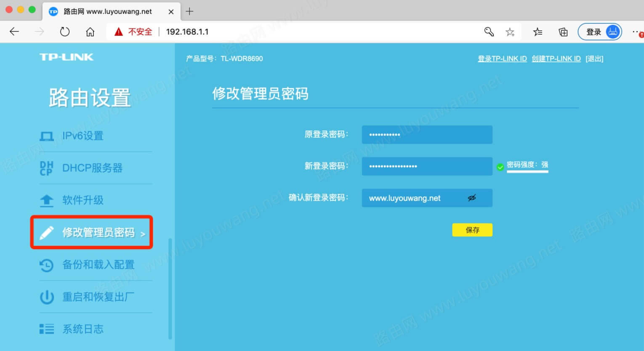Screen dimensions: 644x351
Task: Click inside the 原登录密码 input field
Action: pos(426,134)
